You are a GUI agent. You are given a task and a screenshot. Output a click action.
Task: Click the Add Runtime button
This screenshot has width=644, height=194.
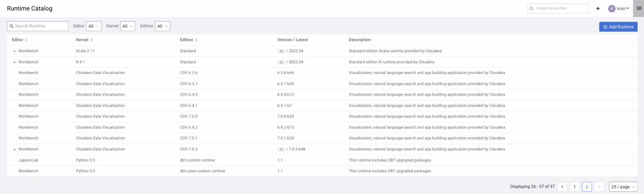pos(618,27)
